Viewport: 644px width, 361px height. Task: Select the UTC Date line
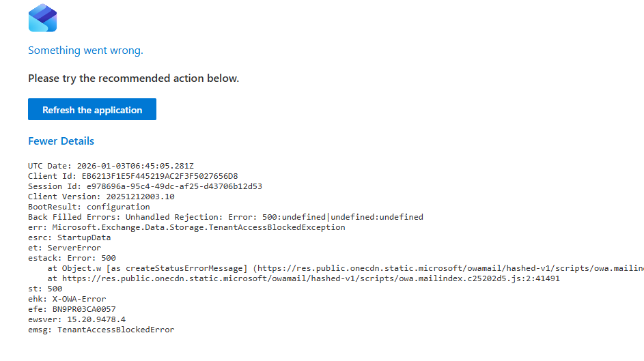tap(111, 166)
